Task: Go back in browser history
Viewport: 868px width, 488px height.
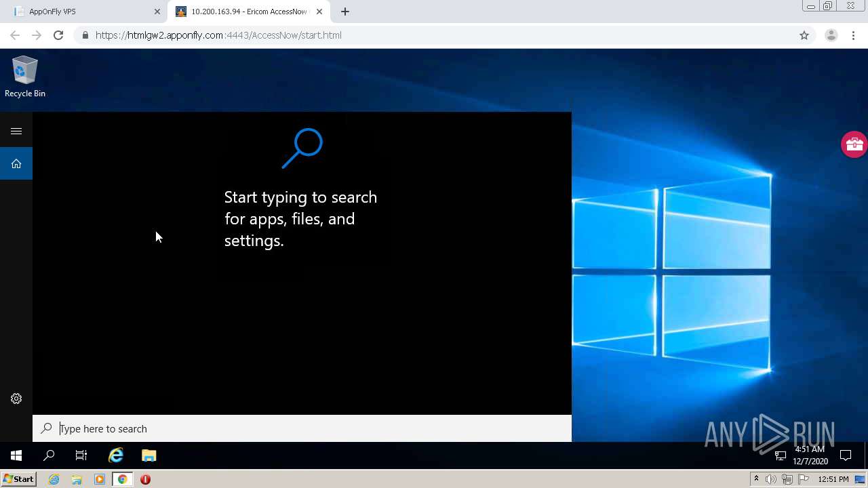Action: [15, 35]
